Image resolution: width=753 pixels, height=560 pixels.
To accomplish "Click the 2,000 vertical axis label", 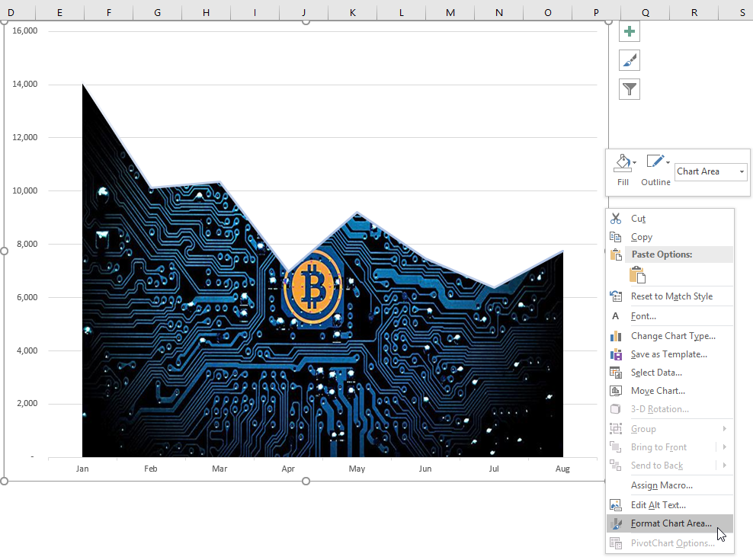I will tap(27, 403).
